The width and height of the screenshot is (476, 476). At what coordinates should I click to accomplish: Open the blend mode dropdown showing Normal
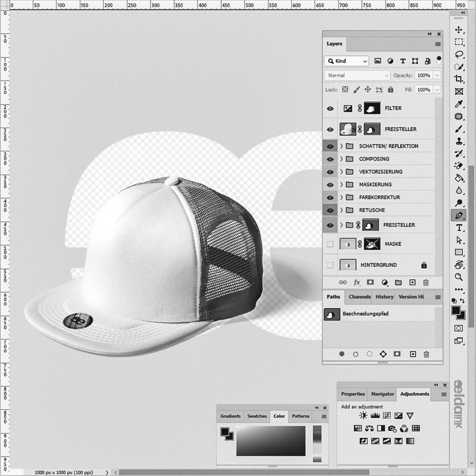click(x=356, y=75)
